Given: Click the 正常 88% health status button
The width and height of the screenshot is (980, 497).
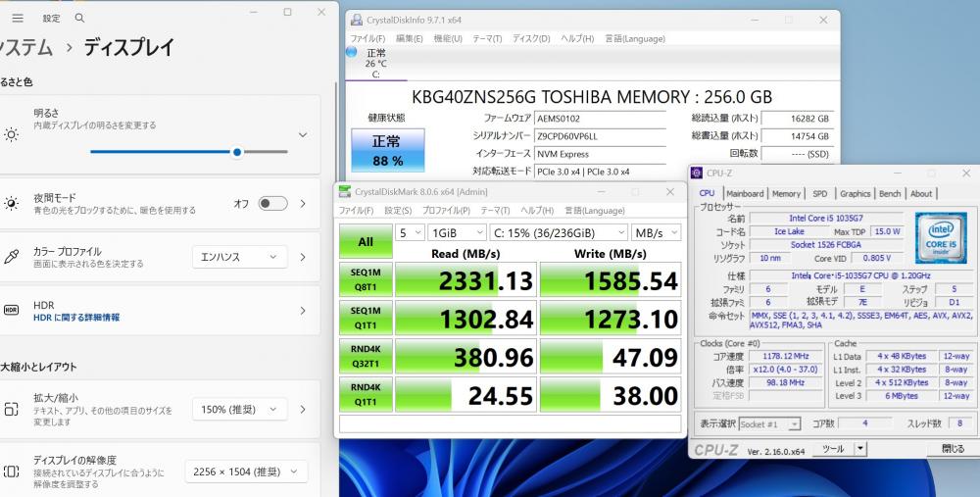Looking at the screenshot, I should tap(387, 150).
